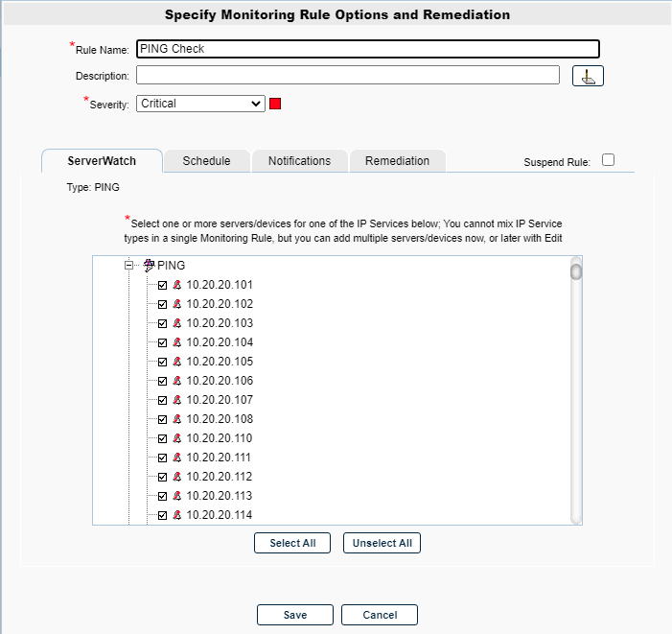The width and height of the screenshot is (672, 634).
Task: Switch to the ServerWatch tab
Action: click(x=102, y=161)
